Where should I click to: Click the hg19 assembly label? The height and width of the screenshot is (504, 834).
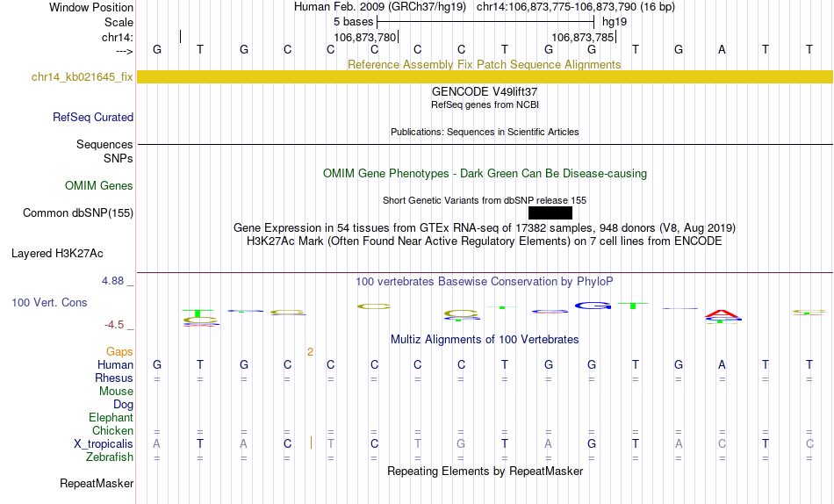click(615, 22)
